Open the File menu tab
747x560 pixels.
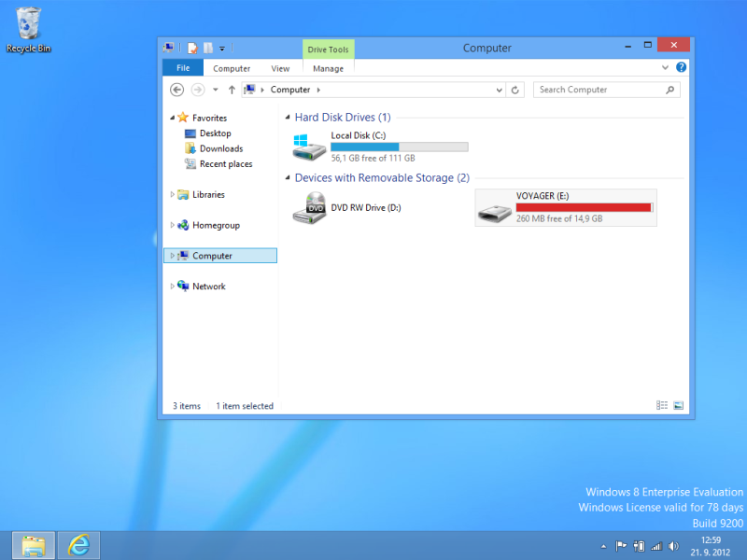[183, 68]
